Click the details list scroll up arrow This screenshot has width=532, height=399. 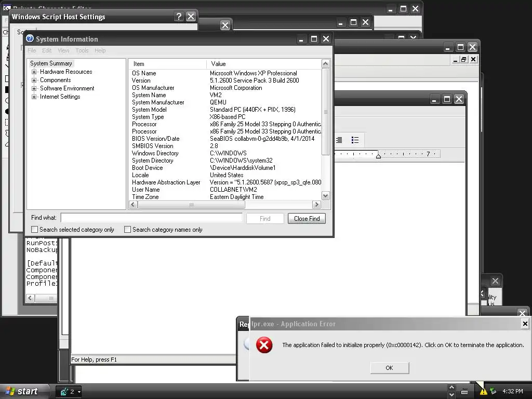coord(325,64)
